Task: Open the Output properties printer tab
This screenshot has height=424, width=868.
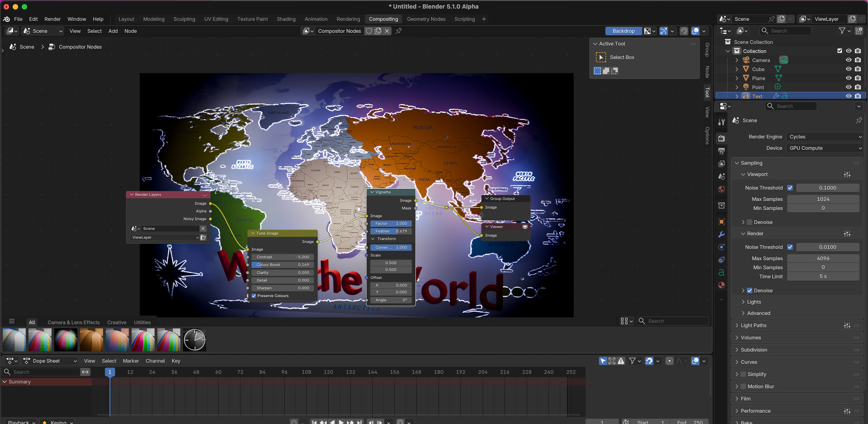Action: (x=722, y=151)
